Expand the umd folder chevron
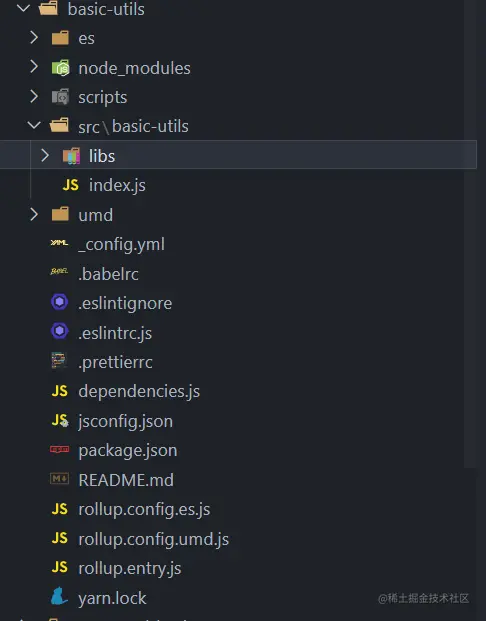486x621 pixels. (x=34, y=215)
